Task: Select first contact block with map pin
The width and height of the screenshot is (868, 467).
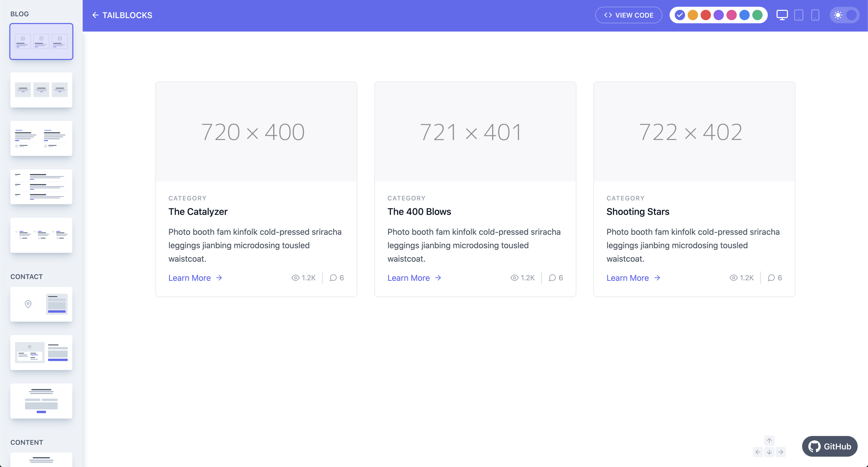Action: pyautogui.click(x=41, y=304)
